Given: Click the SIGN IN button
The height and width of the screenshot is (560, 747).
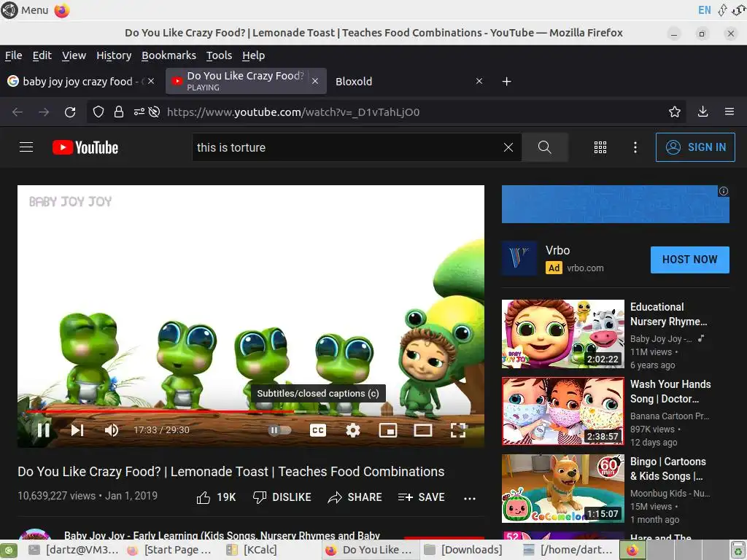Looking at the screenshot, I should point(695,147).
